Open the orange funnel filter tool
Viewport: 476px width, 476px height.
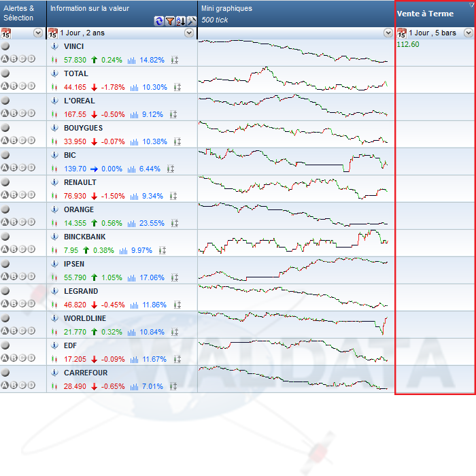170,21
